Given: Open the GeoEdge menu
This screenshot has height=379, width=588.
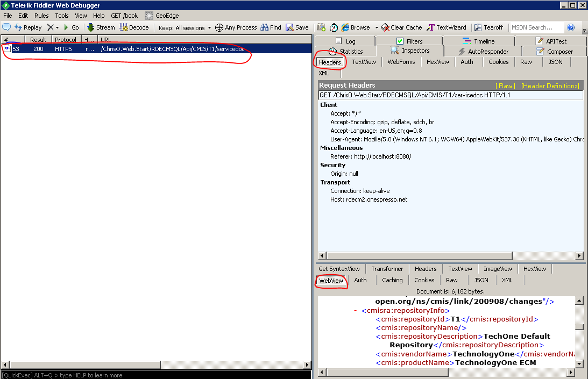Looking at the screenshot, I should coord(162,16).
